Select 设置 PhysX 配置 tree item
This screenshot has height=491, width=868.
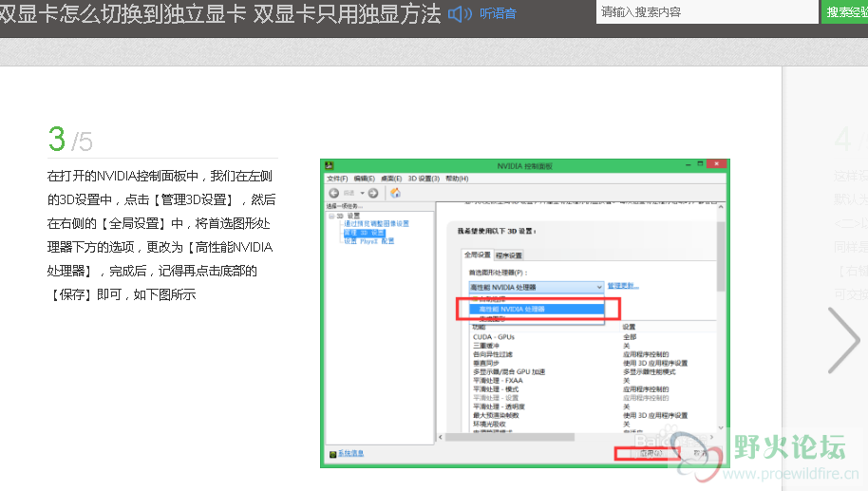369,241
